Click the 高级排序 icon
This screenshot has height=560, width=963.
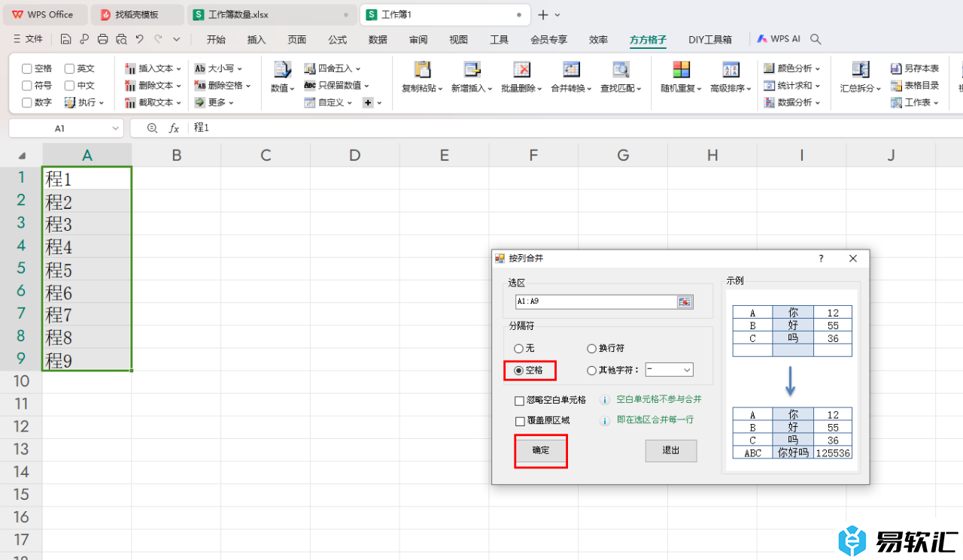[731, 71]
